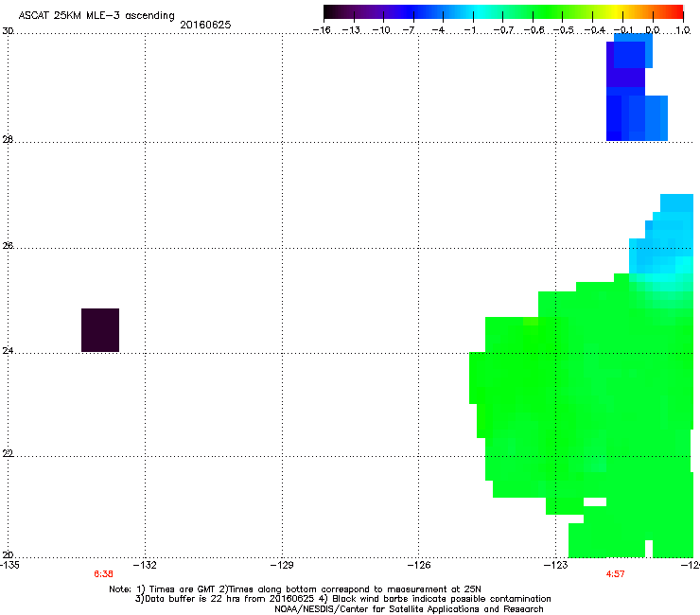This screenshot has height=615, width=700.
Task: Click the longitude -123 axis label
Action: (556, 565)
